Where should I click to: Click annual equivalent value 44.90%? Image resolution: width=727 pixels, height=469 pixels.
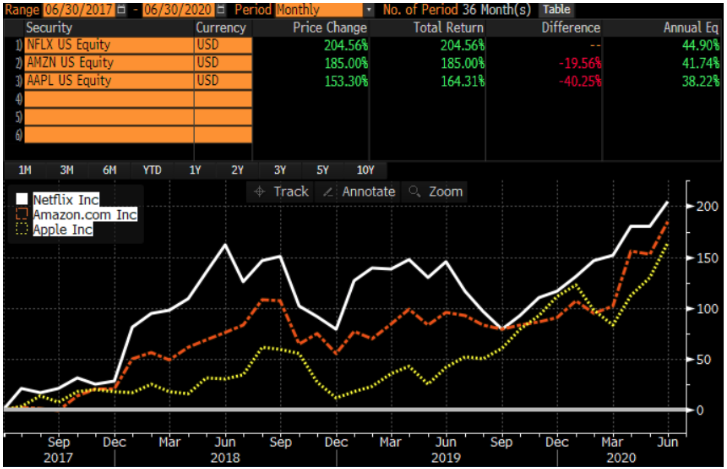tap(701, 45)
